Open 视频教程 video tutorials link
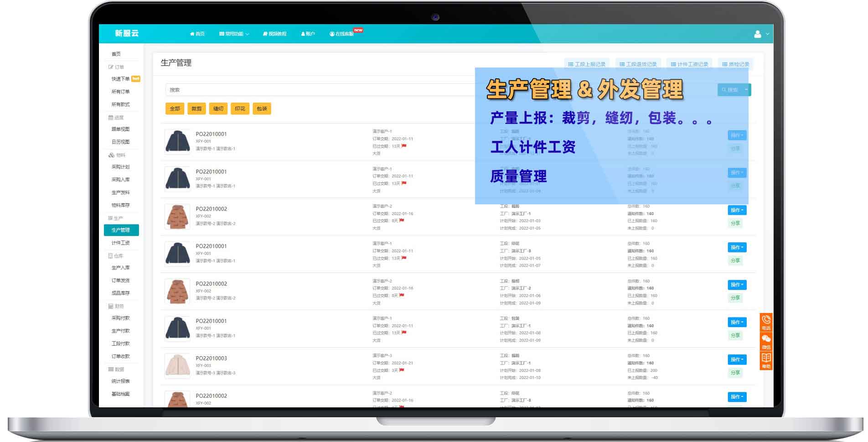The height and width of the screenshot is (442, 868). click(x=274, y=34)
